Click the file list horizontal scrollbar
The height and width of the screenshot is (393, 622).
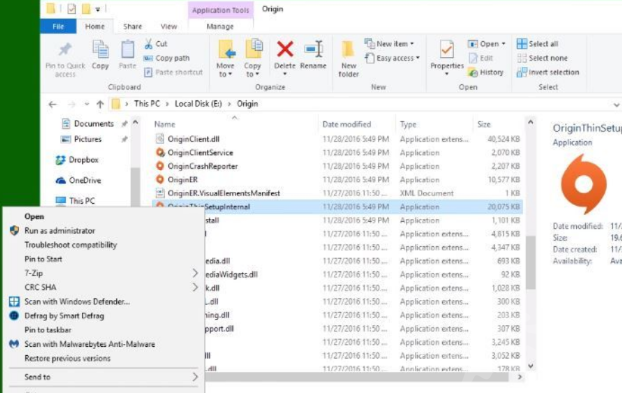356,377
